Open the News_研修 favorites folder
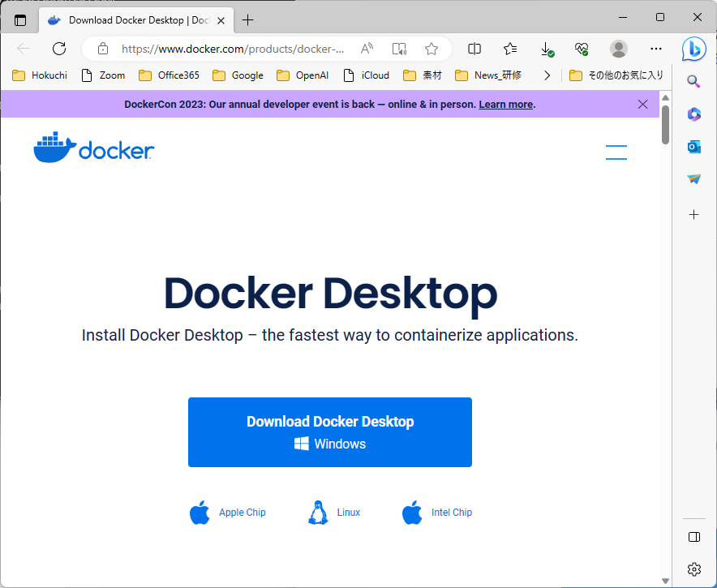Viewport: 717px width, 588px height. 488,75
